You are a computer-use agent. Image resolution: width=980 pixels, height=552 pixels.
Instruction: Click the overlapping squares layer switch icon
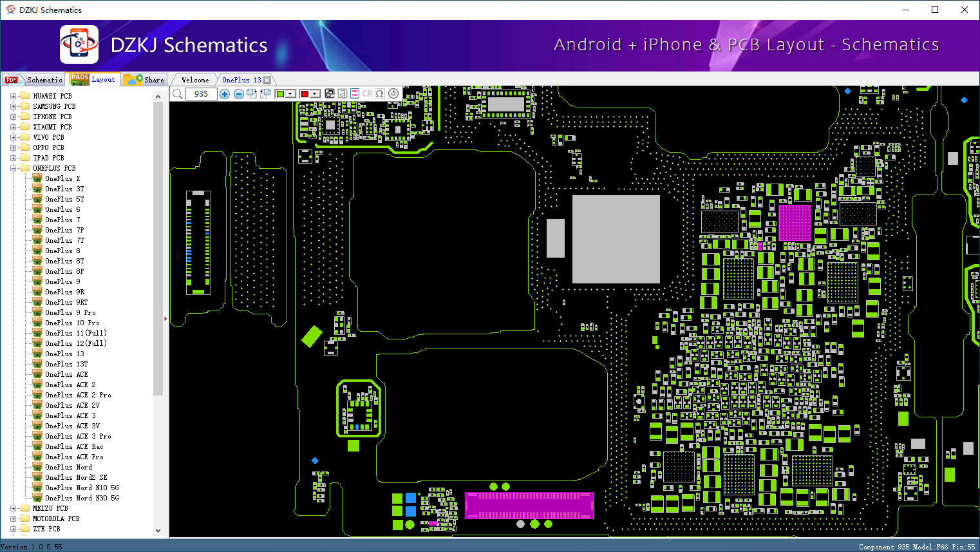(330, 93)
